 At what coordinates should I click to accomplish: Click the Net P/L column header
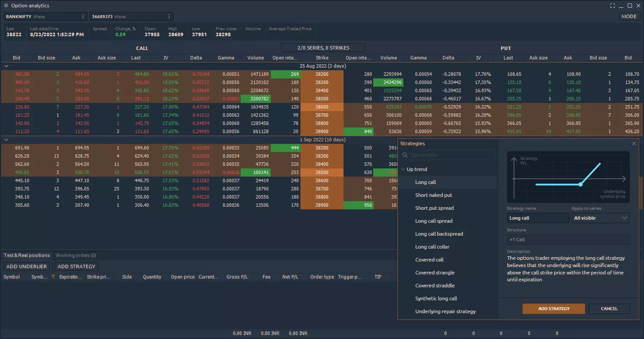[290, 277]
